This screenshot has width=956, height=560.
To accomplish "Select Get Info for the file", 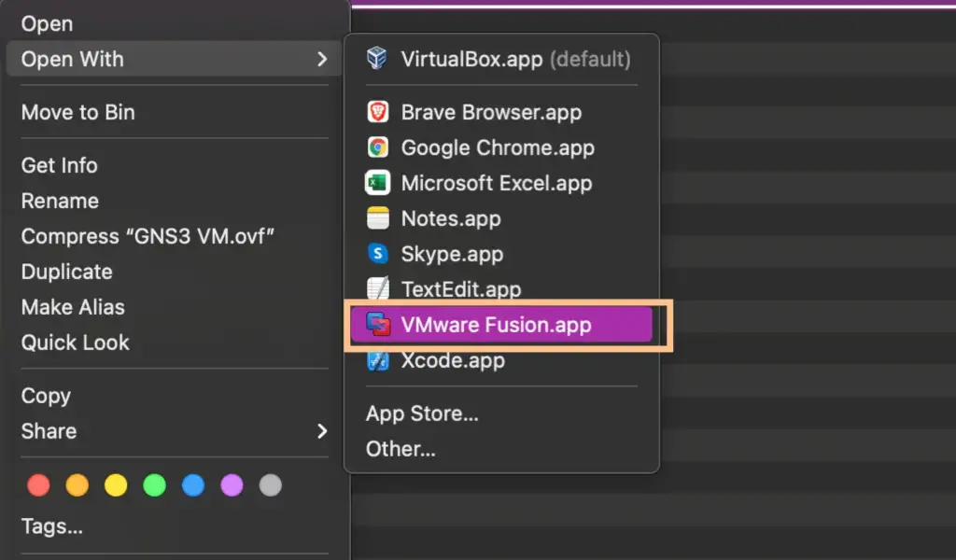I will 59,165.
